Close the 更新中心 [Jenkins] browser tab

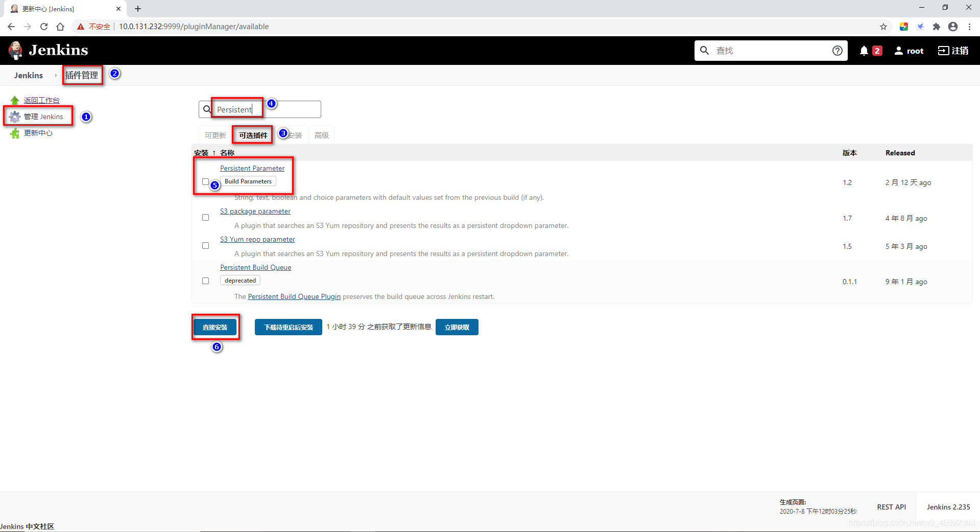click(x=118, y=9)
